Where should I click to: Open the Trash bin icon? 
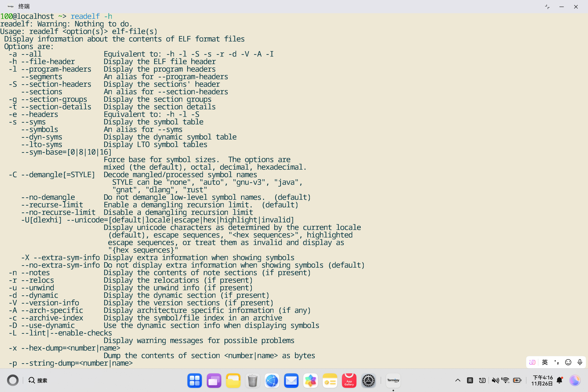coord(253,380)
